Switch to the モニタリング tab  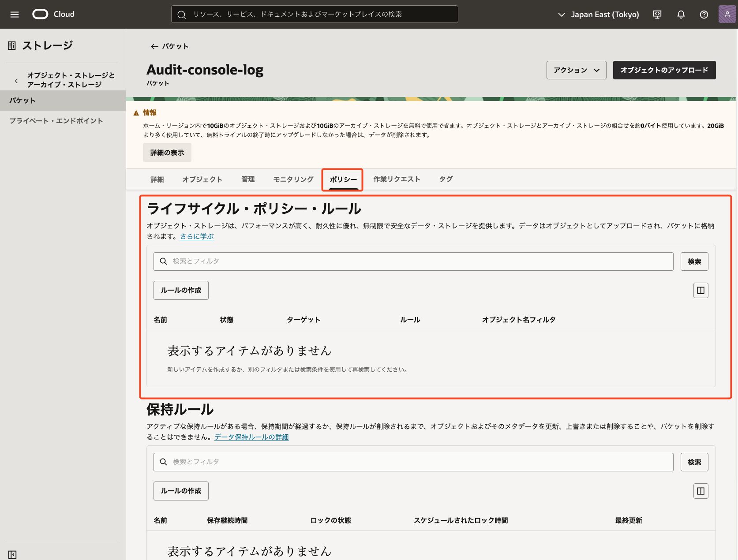293,179
